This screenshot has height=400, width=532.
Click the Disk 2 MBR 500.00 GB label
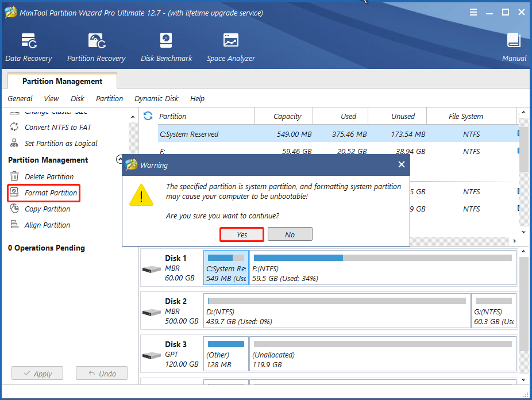[x=182, y=311]
